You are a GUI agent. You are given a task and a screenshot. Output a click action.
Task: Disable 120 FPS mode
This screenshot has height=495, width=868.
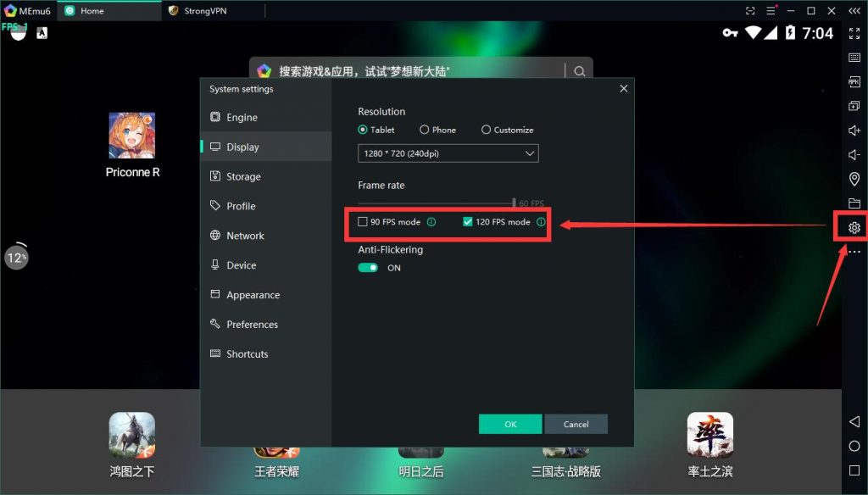467,221
